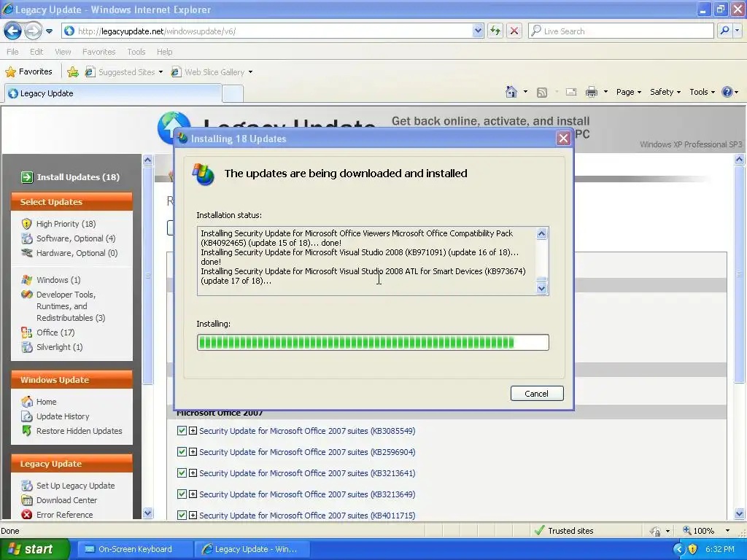Click the Restore Hidden Updates icon

[27, 431]
